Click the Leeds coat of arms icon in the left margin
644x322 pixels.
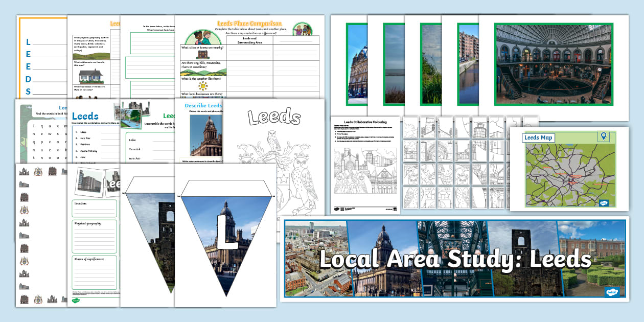(25, 210)
